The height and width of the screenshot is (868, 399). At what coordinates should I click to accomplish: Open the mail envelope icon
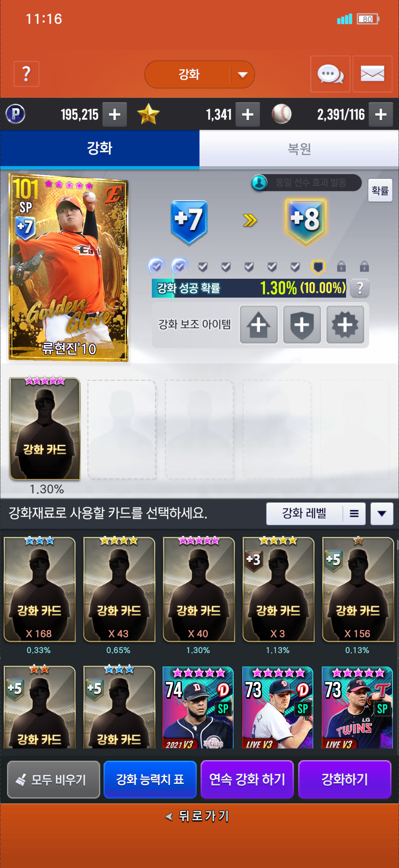pos(373,74)
